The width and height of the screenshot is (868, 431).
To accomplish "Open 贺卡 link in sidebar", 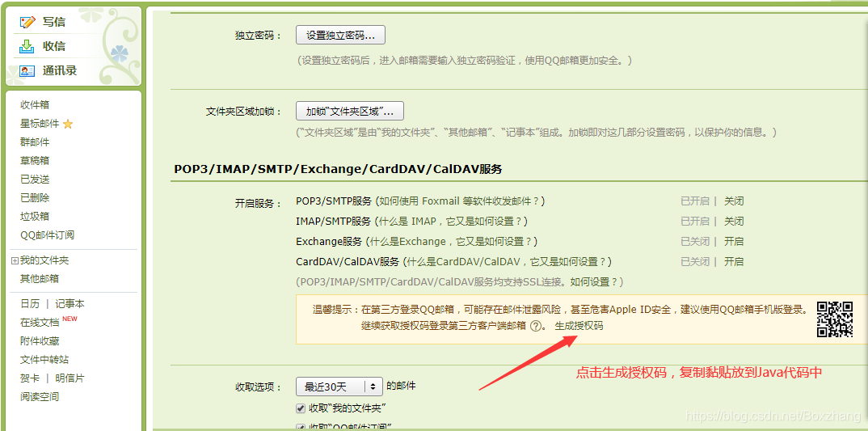I will [x=30, y=378].
